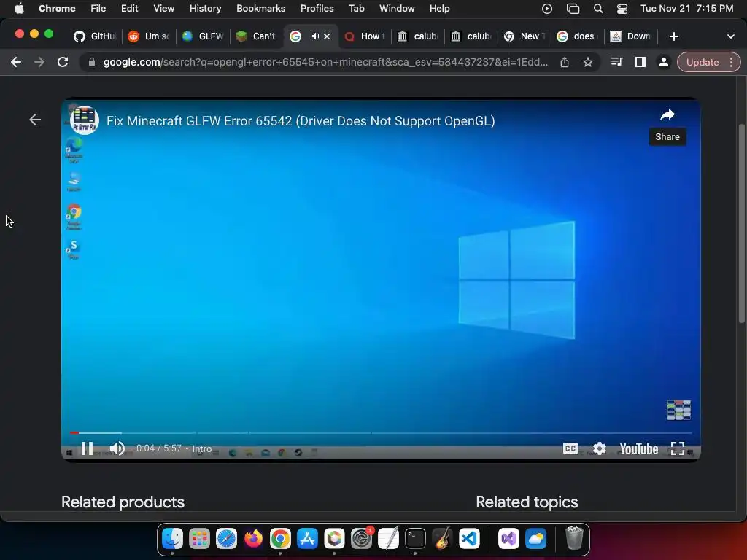Open App Store from the Dock

click(x=307, y=539)
